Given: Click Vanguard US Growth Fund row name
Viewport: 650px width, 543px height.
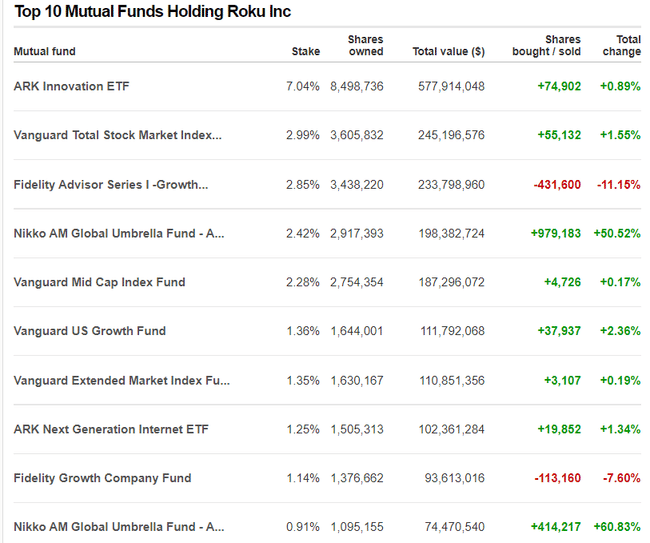Looking at the screenshot, I should click(x=90, y=331).
